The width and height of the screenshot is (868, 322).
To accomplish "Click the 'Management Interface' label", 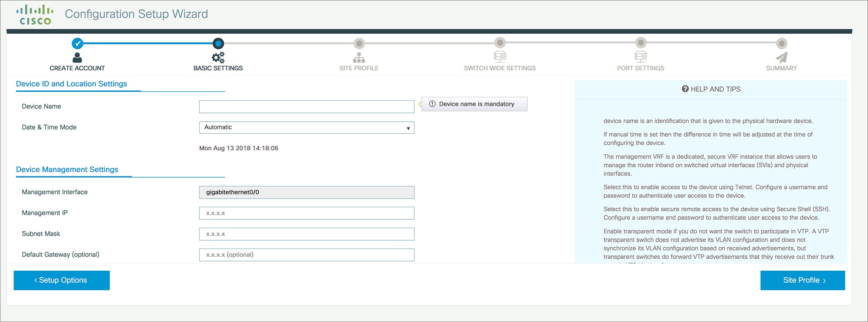I will 55,192.
